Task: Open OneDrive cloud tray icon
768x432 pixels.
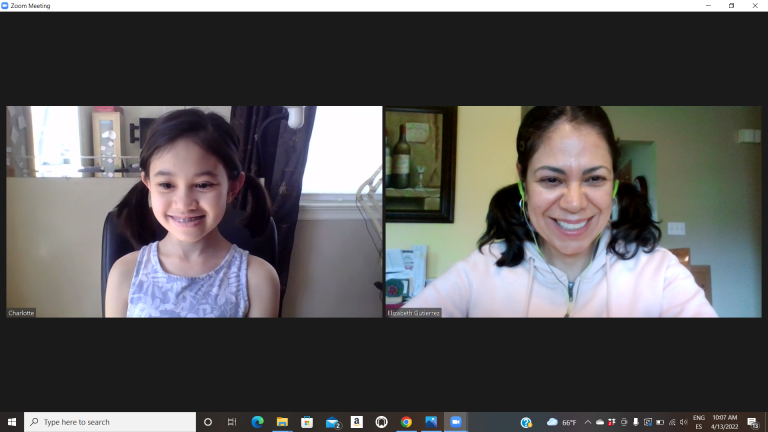Action: (600, 422)
